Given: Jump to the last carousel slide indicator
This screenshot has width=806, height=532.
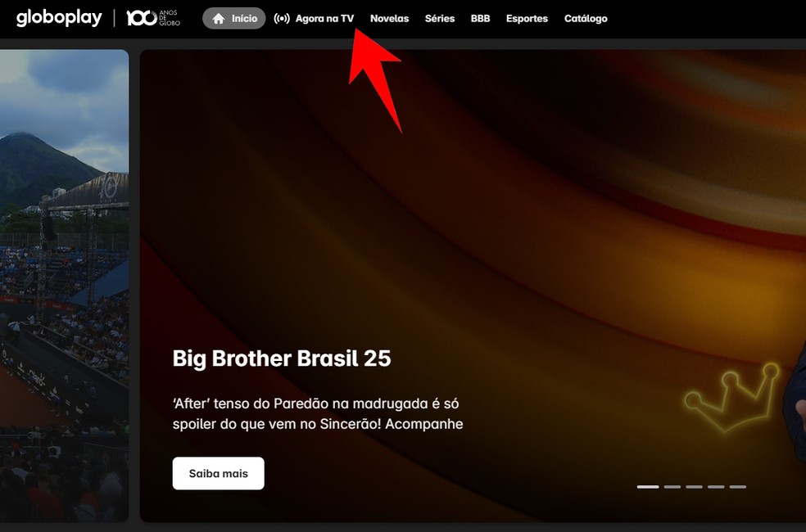Looking at the screenshot, I should tap(738, 487).
